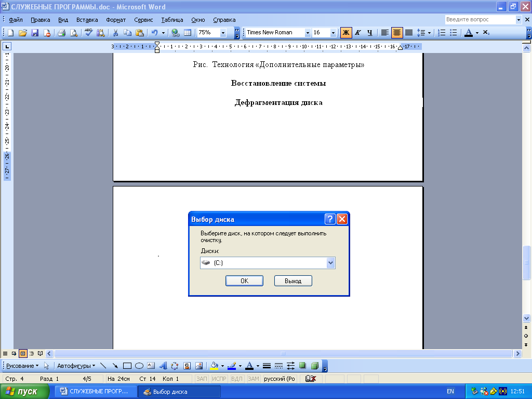Toggle Bold (Ж) formatting
This screenshot has width=532, height=399.
(x=346, y=33)
